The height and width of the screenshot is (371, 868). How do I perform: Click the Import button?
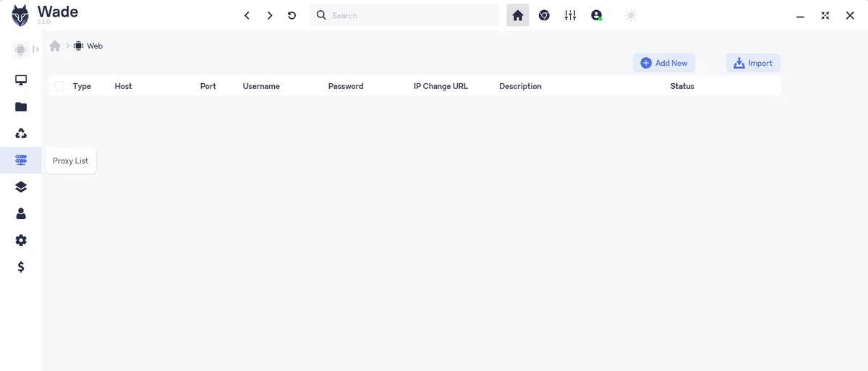[x=753, y=63]
